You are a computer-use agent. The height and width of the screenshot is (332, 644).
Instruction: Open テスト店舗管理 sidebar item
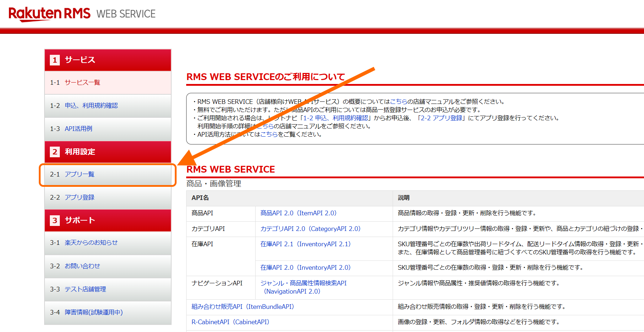pos(85,289)
